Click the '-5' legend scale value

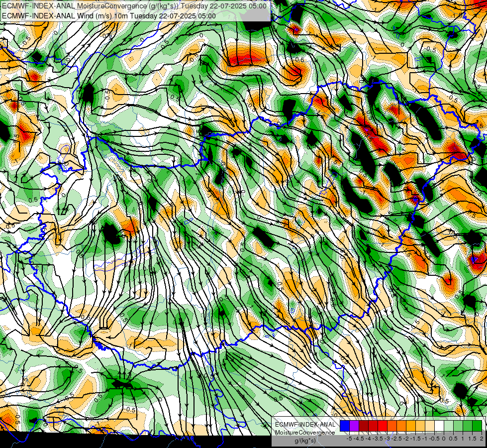(x=349, y=439)
